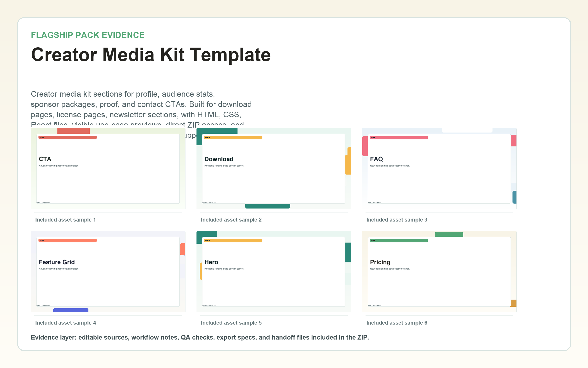This screenshot has width=588, height=368.
Task: Click the 'Download' title in sample 2
Action: (x=219, y=159)
